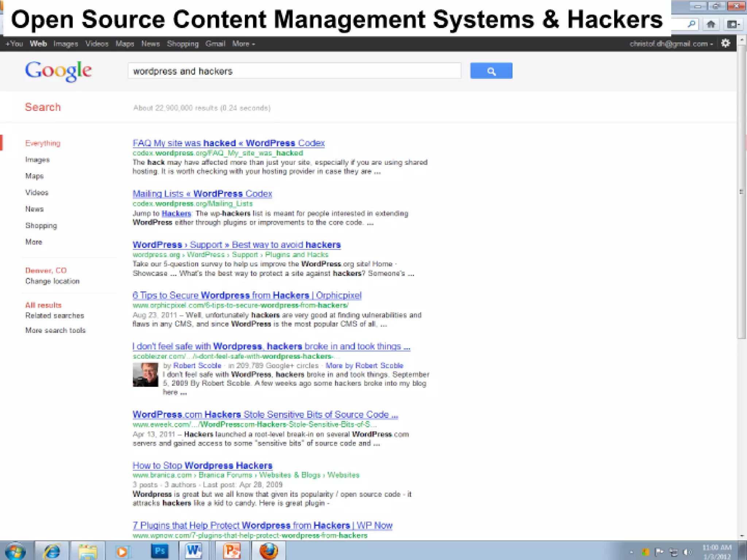Open I don't feel safe with Wordpress result
Image resolution: width=747 pixels, height=560 pixels.
(x=271, y=346)
